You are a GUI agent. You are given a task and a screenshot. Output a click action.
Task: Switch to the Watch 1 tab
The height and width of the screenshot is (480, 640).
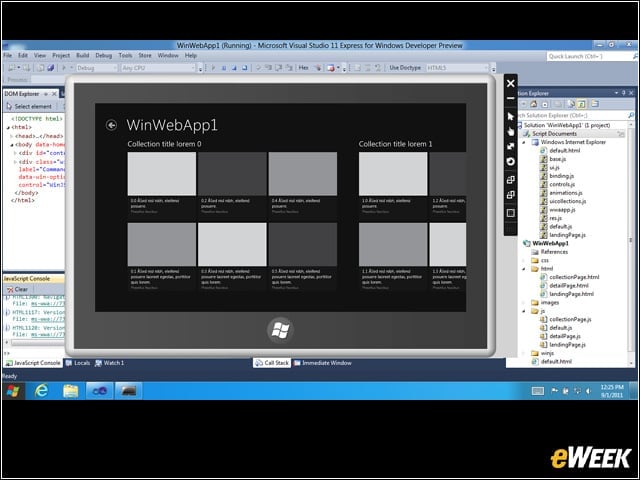pos(109,363)
